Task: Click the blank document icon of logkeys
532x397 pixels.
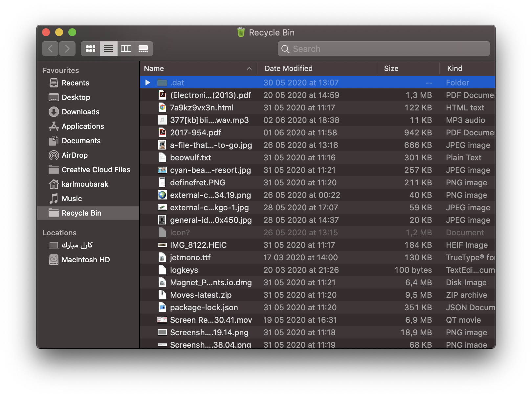Action: click(162, 270)
